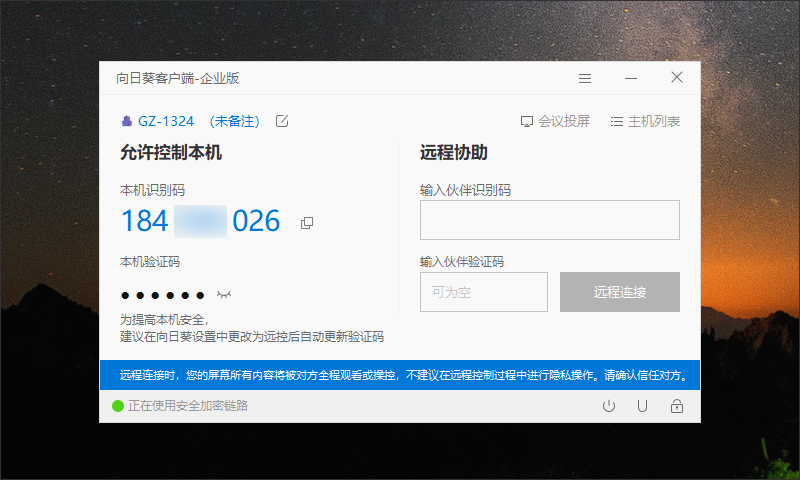Click the masked verification code dots
Screen dimensions: 800x480
point(163,295)
